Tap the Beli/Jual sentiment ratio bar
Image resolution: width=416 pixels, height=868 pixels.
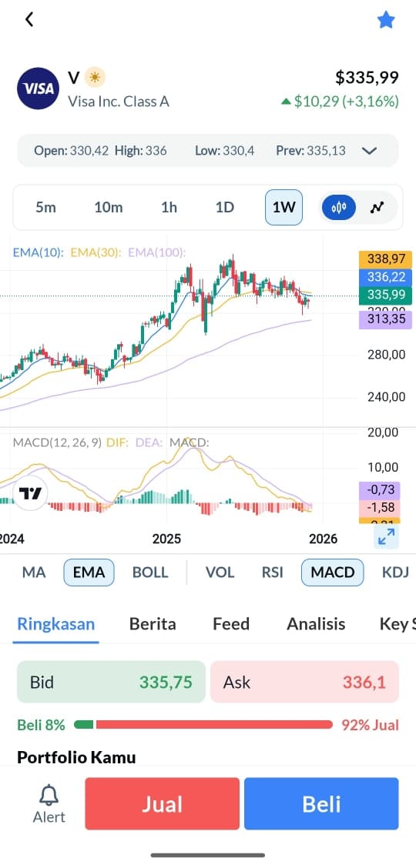coord(203,725)
